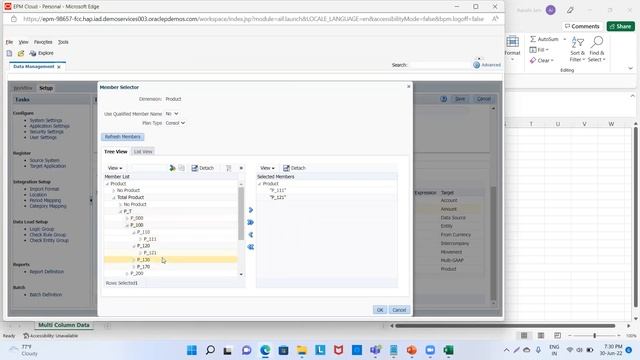The image size is (640, 360).
Task: Open the Favorites menu
Action: pos(43,42)
